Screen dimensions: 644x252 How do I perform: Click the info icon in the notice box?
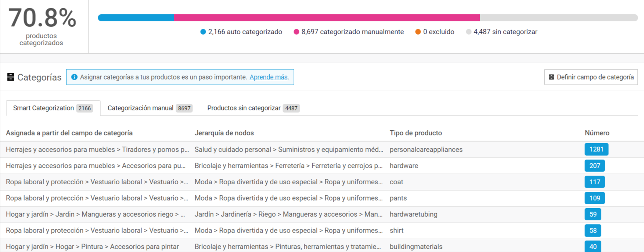click(74, 77)
